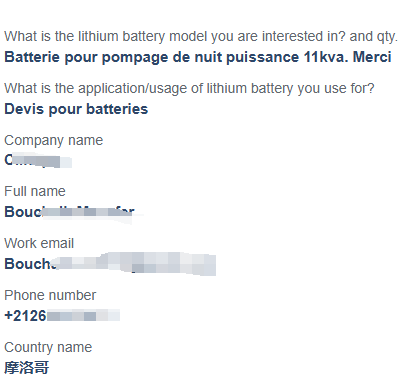The height and width of the screenshot is (385, 419).
Task: Click the 'Phone number' label
Action: (50, 295)
